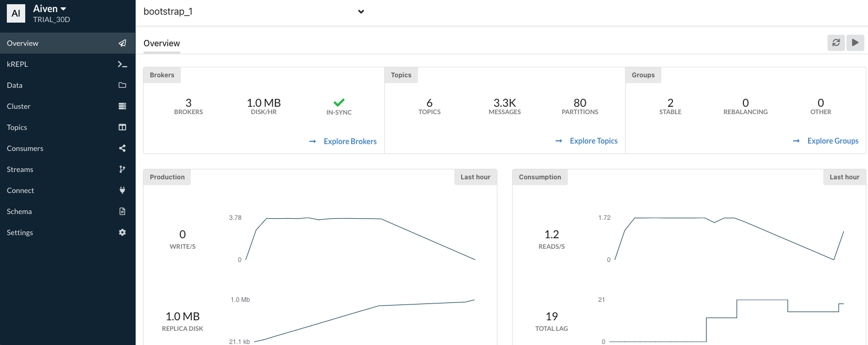Image resolution: width=868 pixels, height=345 pixels.
Task: Follow the Explore Brokers link
Action: coord(350,141)
